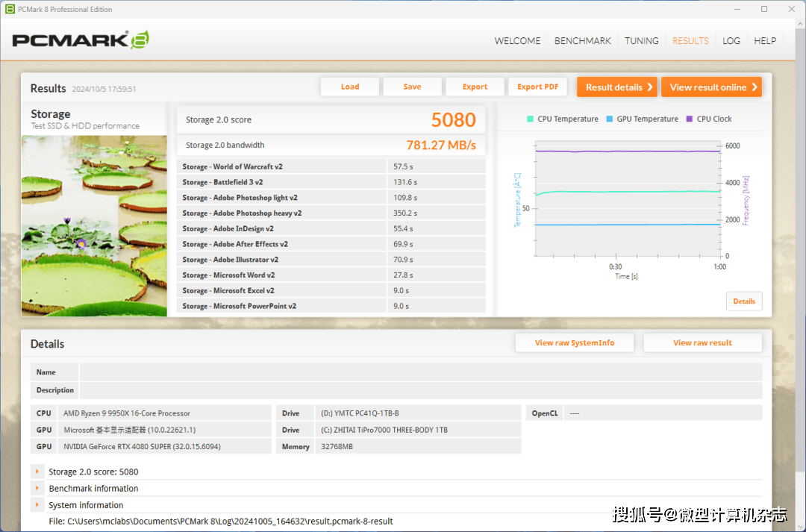Open Result details
This screenshot has height=532, width=806.
pyautogui.click(x=617, y=87)
